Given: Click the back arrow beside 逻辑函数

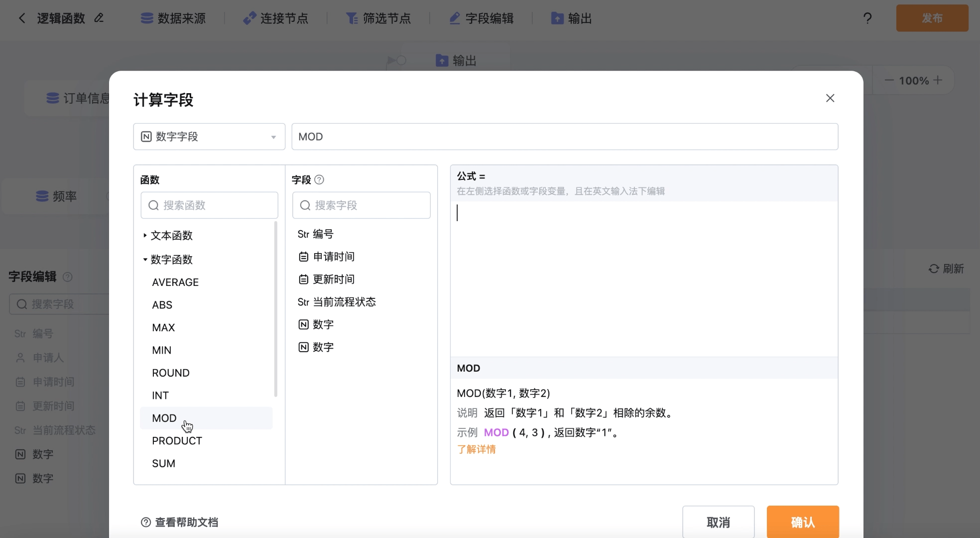Looking at the screenshot, I should [22, 18].
